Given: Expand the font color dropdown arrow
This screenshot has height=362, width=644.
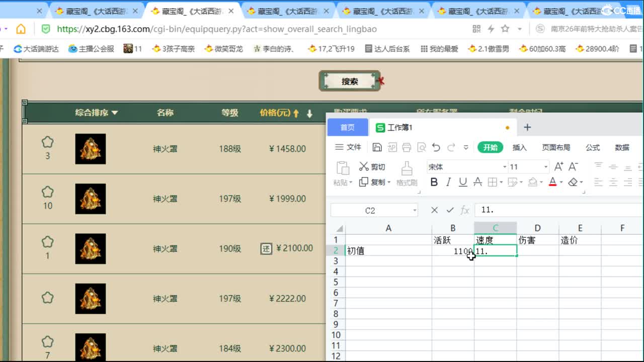Looking at the screenshot, I should 561,183.
